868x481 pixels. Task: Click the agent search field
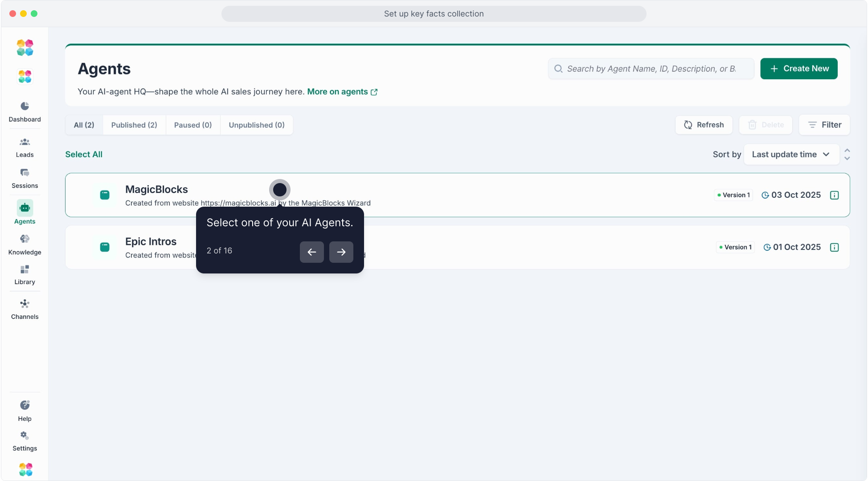pyautogui.click(x=651, y=69)
